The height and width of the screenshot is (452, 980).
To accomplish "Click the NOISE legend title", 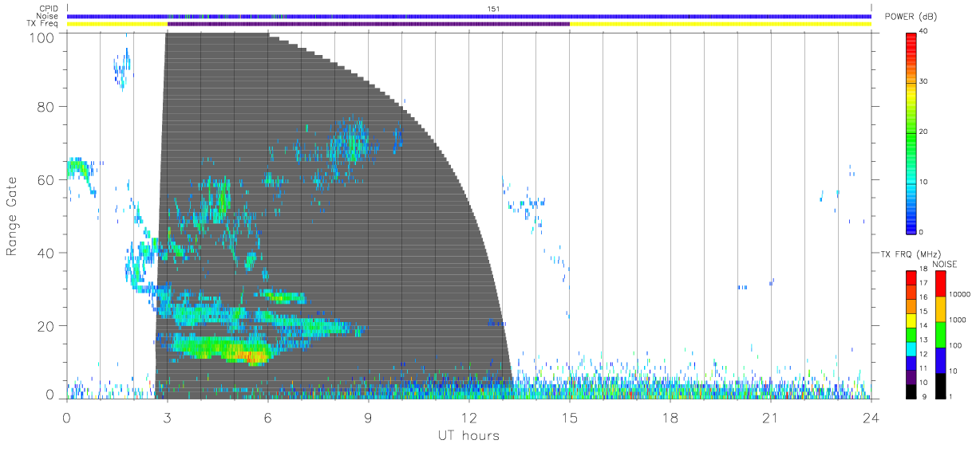I will pos(944,264).
